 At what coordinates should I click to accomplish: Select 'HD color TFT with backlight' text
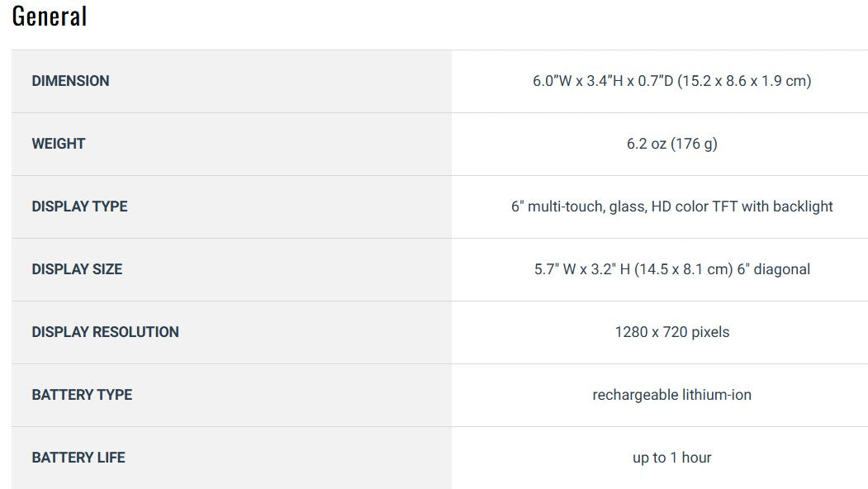click(x=742, y=207)
